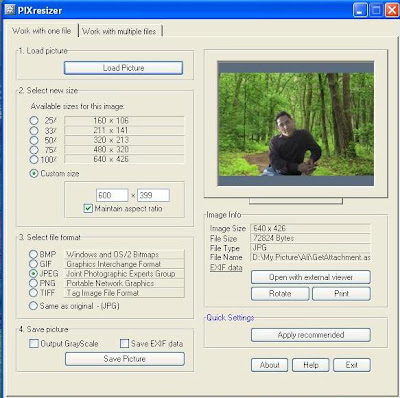400x398 pixels.
Task: Close the PIXresizer window
Action: 392,10
